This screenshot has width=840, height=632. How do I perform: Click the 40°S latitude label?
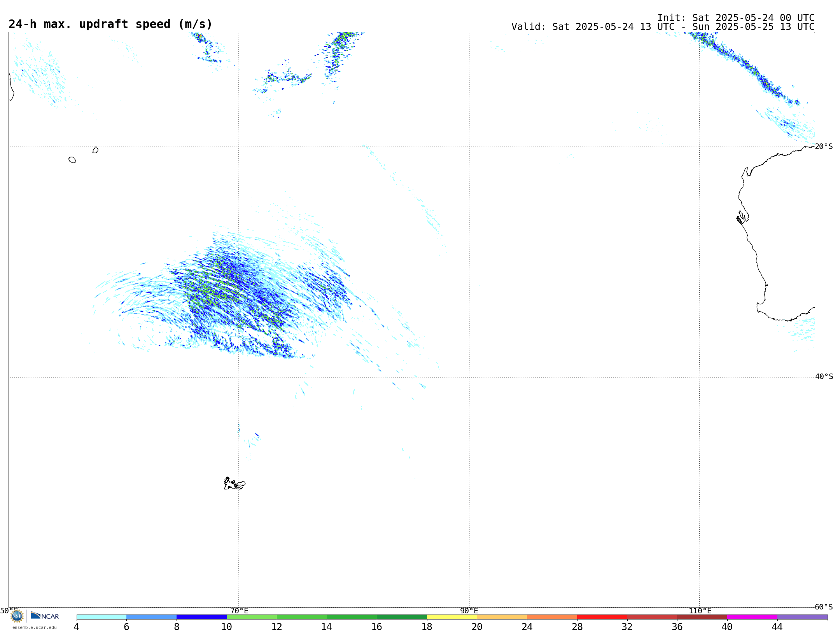point(824,377)
